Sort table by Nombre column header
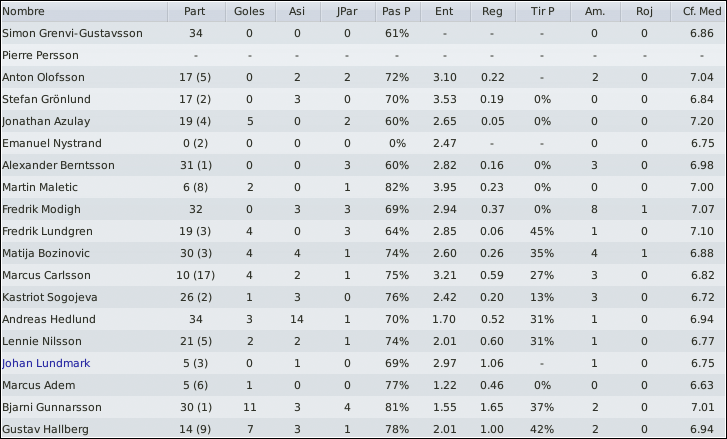727x439 pixels. [x=84, y=11]
